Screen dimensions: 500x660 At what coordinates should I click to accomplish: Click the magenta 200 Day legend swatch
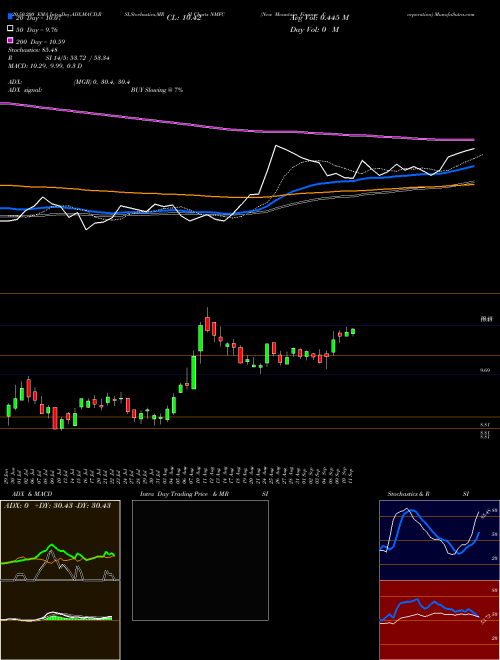(x=10, y=40)
